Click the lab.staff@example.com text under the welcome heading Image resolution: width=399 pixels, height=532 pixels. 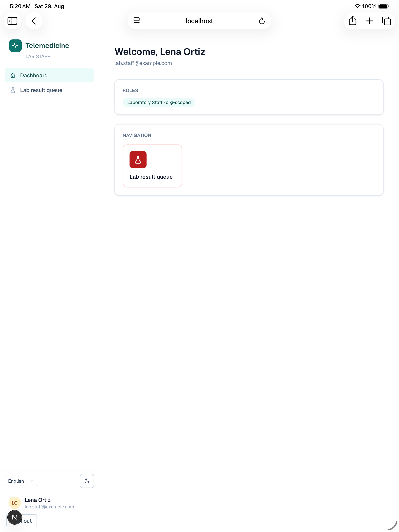[x=143, y=63]
